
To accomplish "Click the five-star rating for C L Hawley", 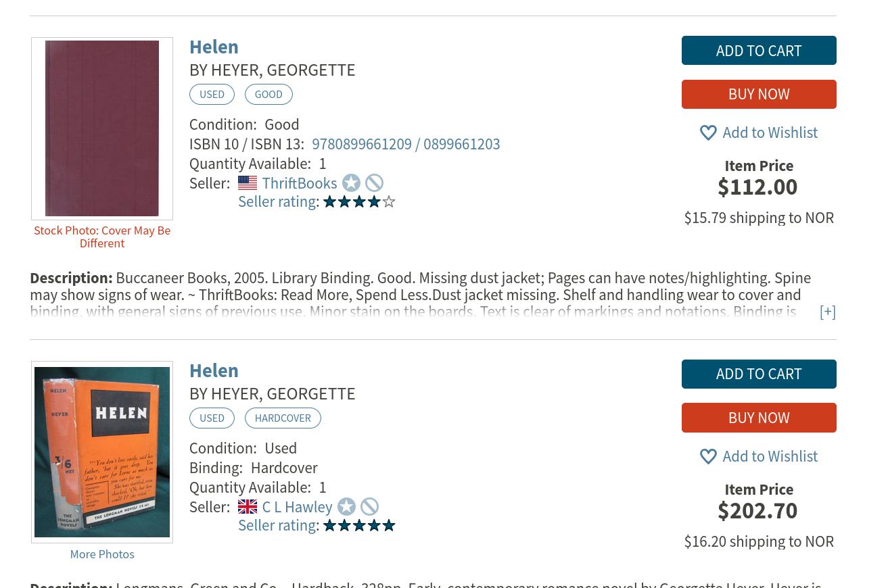I will [x=359, y=525].
